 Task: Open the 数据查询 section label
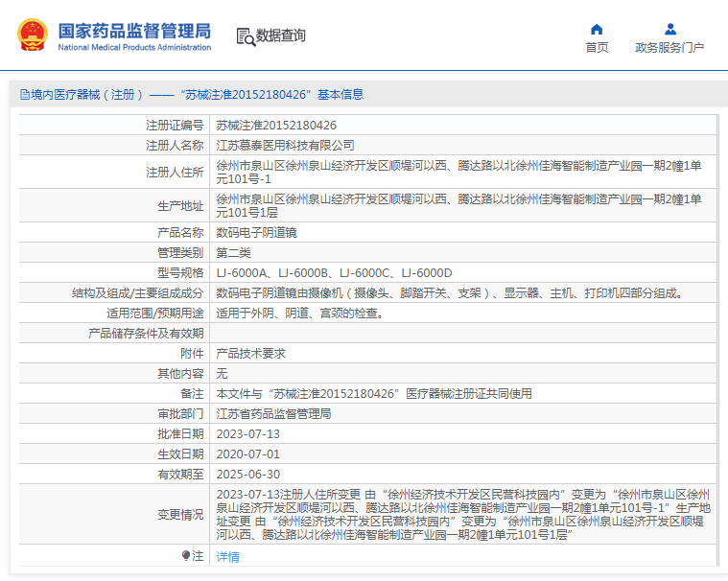click(281, 36)
